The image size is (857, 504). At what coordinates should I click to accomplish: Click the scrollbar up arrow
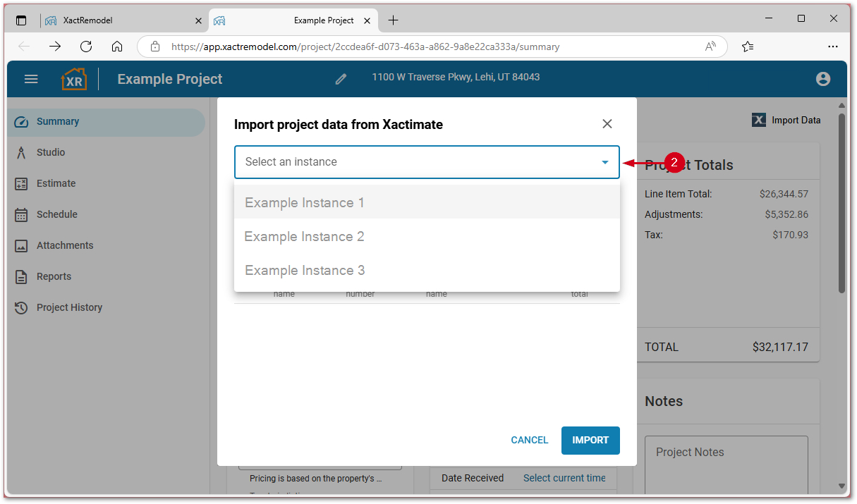pos(841,105)
